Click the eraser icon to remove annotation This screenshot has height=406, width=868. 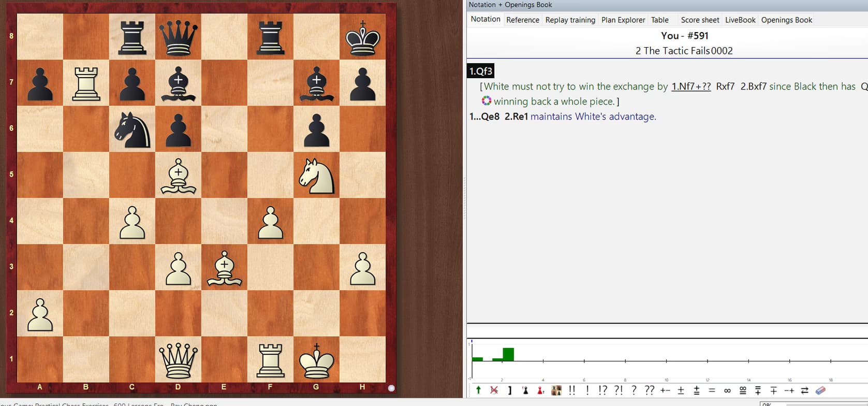coord(820,390)
